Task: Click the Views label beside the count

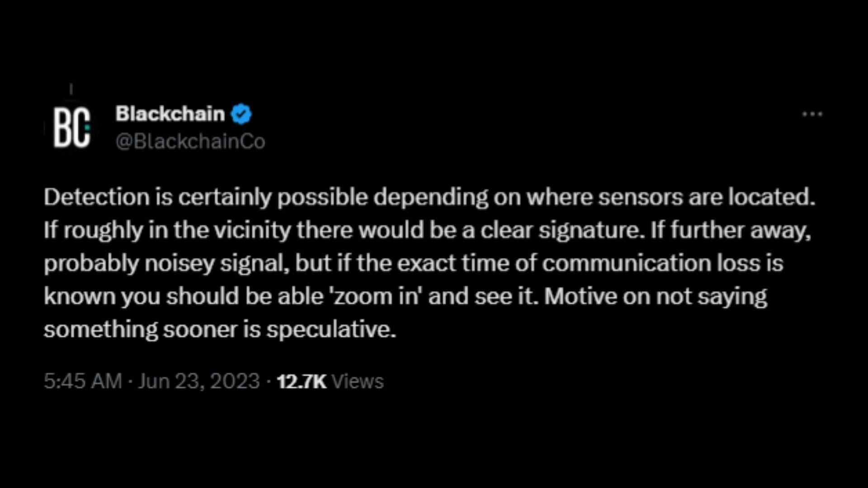Action: pos(358,381)
